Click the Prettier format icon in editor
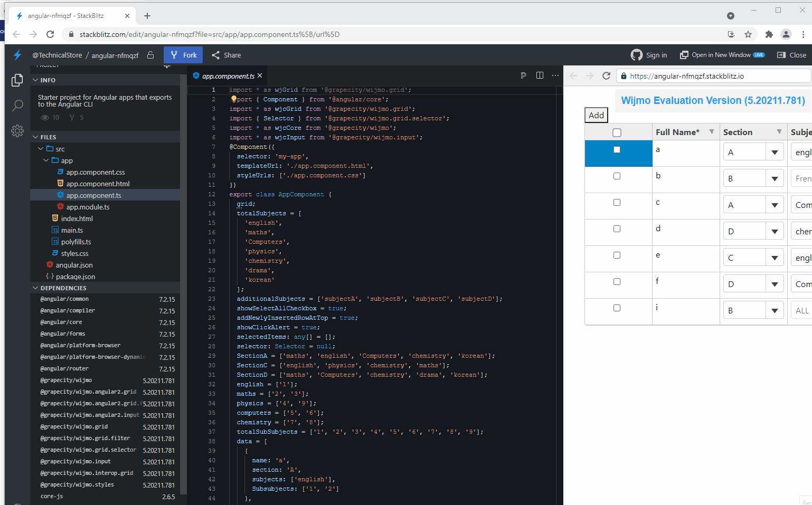Image resolution: width=812 pixels, height=505 pixels. click(523, 75)
